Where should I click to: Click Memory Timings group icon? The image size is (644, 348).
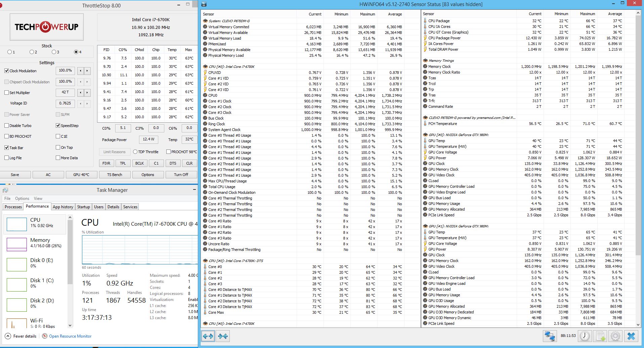[x=425, y=61]
